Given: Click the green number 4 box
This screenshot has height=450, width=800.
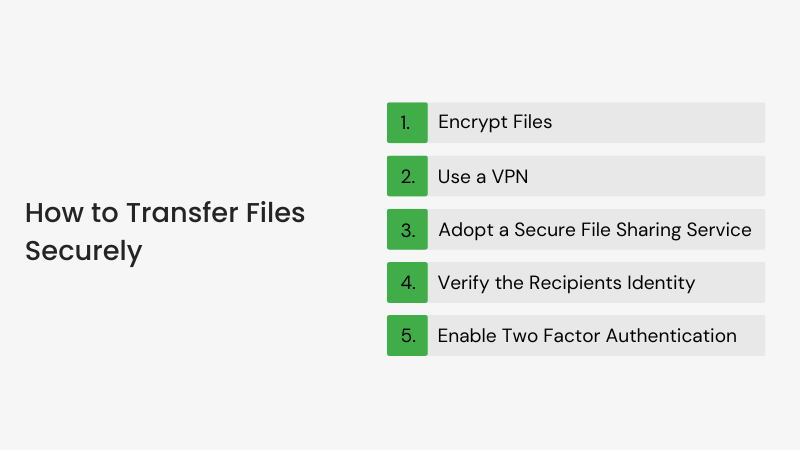Looking at the screenshot, I should [x=407, y=283].
